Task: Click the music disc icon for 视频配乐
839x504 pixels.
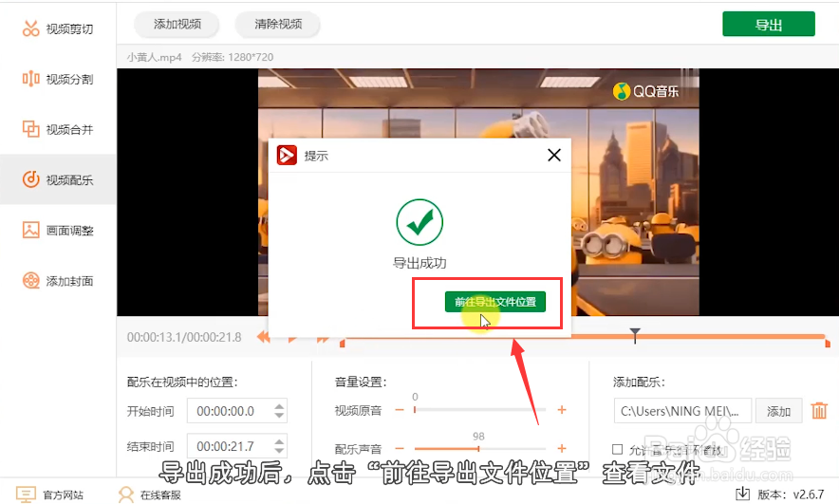Action: tap(31, 179)
